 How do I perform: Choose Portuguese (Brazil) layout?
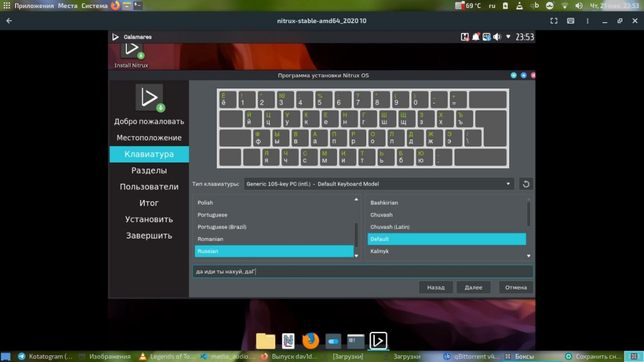tap(274, 227)
